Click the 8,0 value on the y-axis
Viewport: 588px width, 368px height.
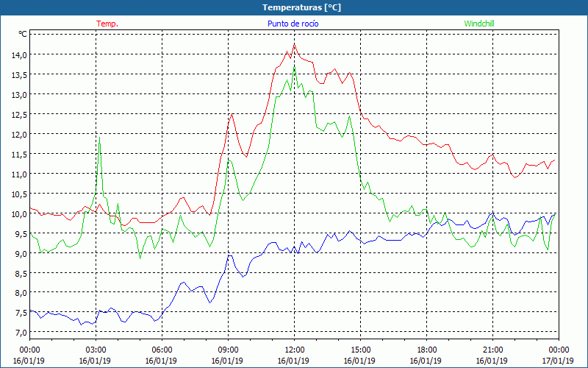click(x=21, y=292)
